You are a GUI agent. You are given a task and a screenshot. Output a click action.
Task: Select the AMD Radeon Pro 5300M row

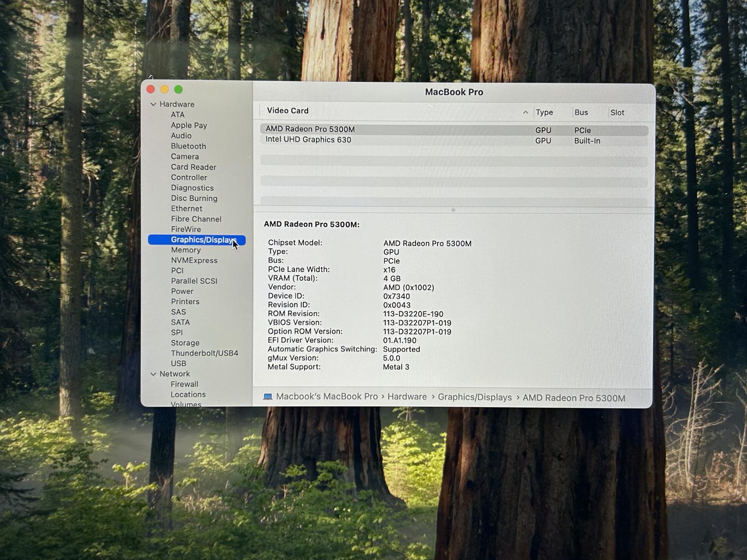[x=454, y=130]
